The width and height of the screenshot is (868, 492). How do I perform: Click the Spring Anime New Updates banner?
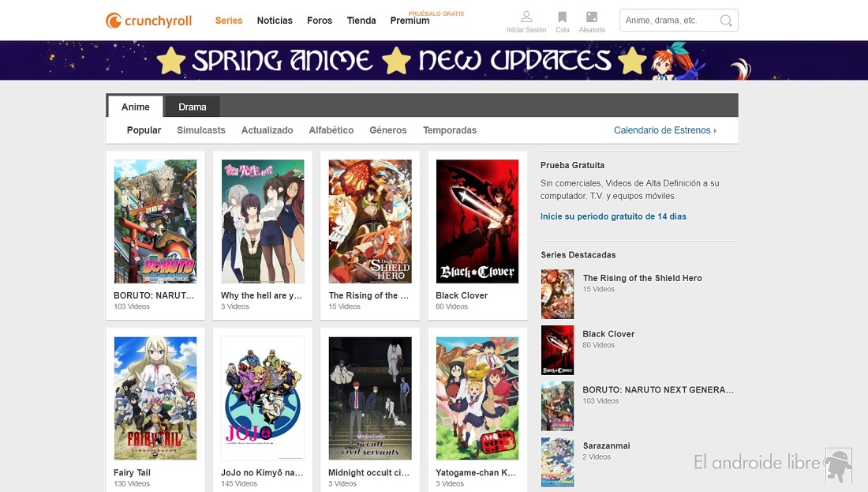click(x=433, y=60)
